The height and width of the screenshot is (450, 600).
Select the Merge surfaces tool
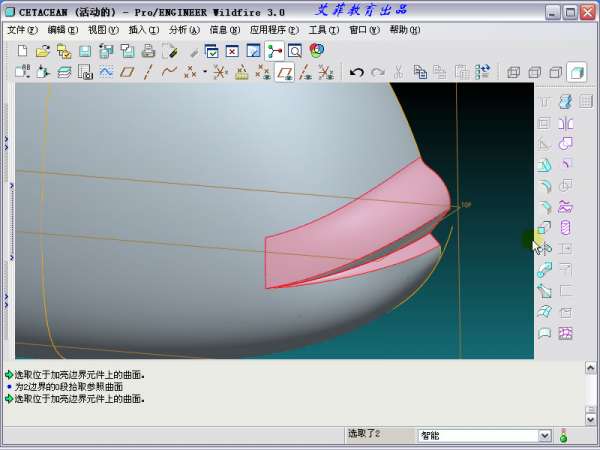click(566, 144)
